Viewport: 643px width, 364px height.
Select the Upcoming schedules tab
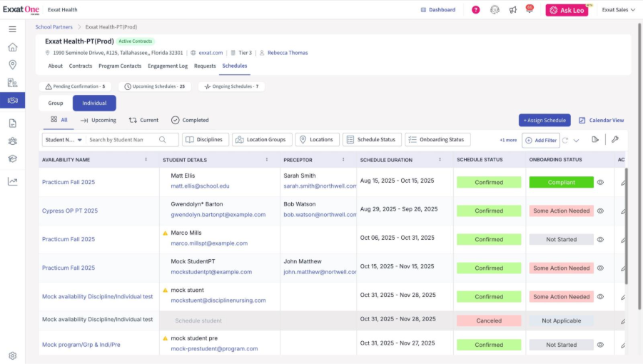click(98, 121)
